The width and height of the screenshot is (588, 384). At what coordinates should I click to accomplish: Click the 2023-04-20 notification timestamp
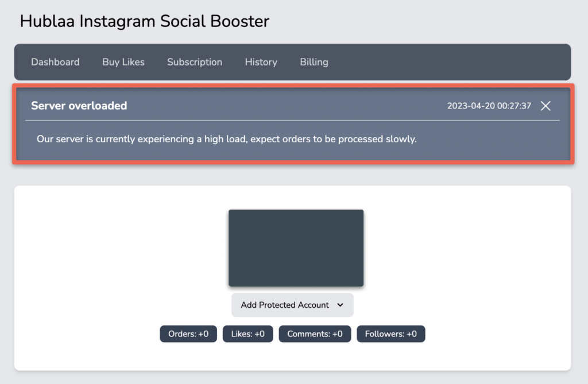point(489,106)
